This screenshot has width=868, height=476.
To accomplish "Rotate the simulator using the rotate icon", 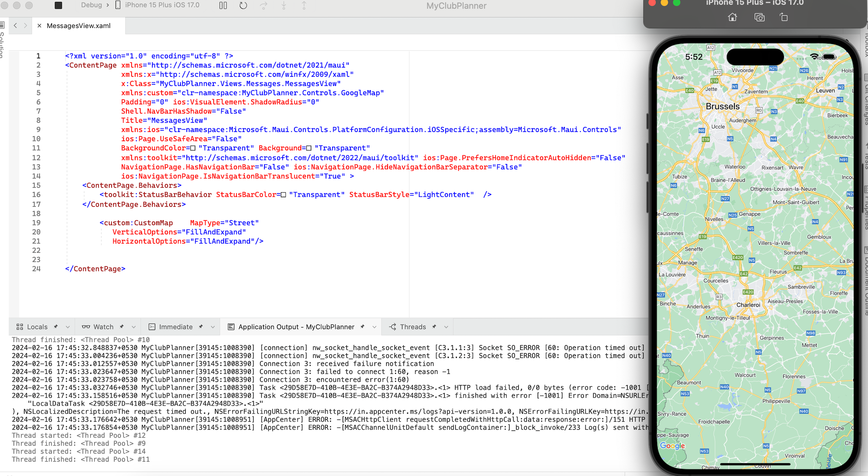I will 784,17.
